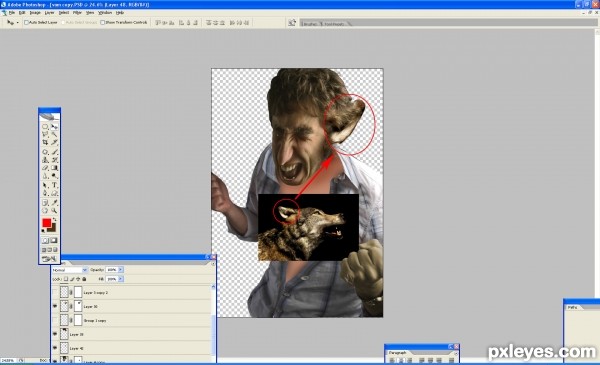
Task: Toggle lock image pixels
Action: click(x=72, y=279)
